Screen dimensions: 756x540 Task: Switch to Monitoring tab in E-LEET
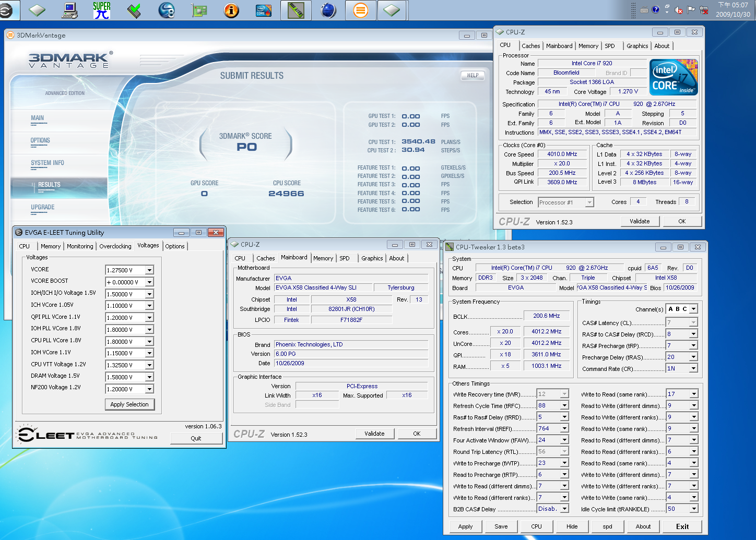(80, 246)
